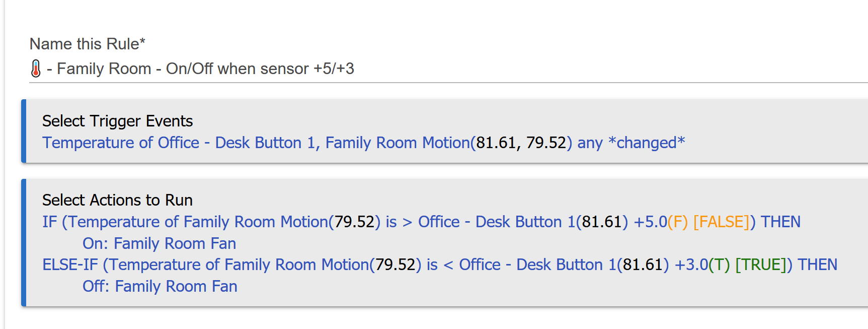Image resolution: width=868 pixels, height=329 pixels.
Task: Click THEN at end of IF line
Action: click(780, 222)
